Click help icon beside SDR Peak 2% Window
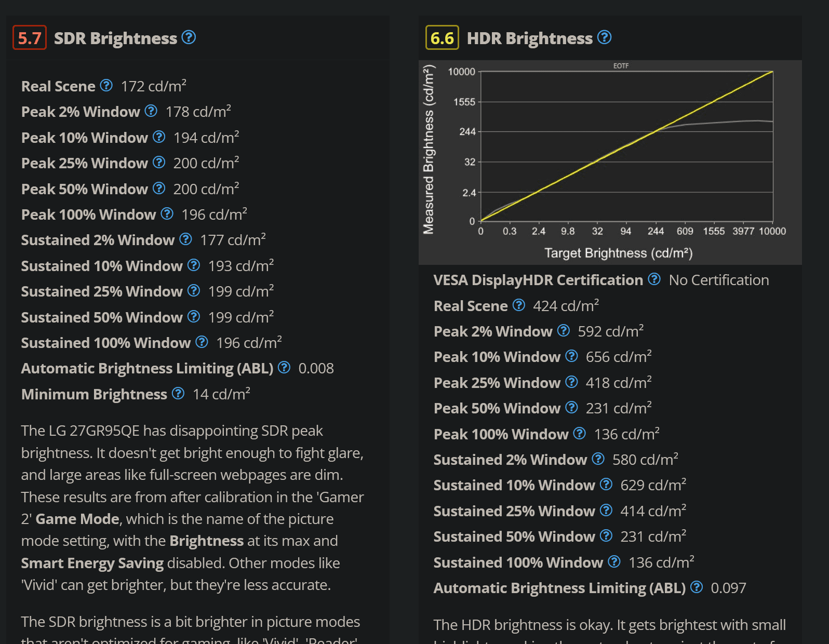829x644 pixels. 151,111
